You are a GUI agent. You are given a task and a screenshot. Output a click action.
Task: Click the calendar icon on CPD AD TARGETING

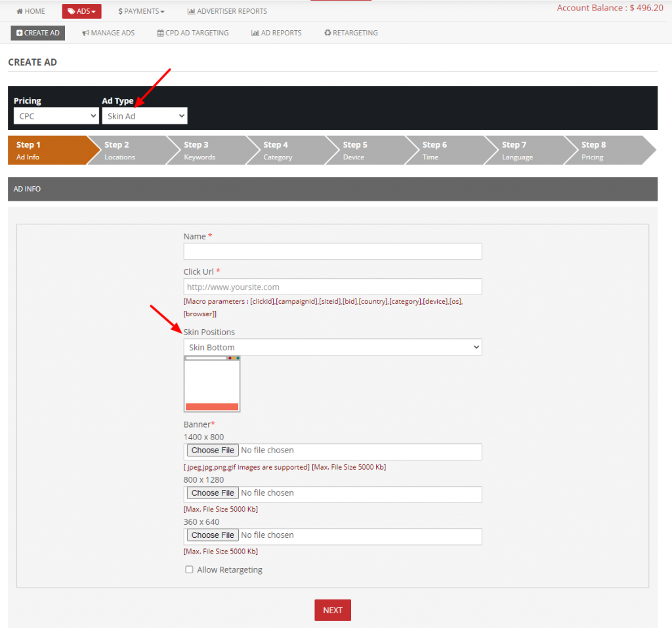coord(159,32)
